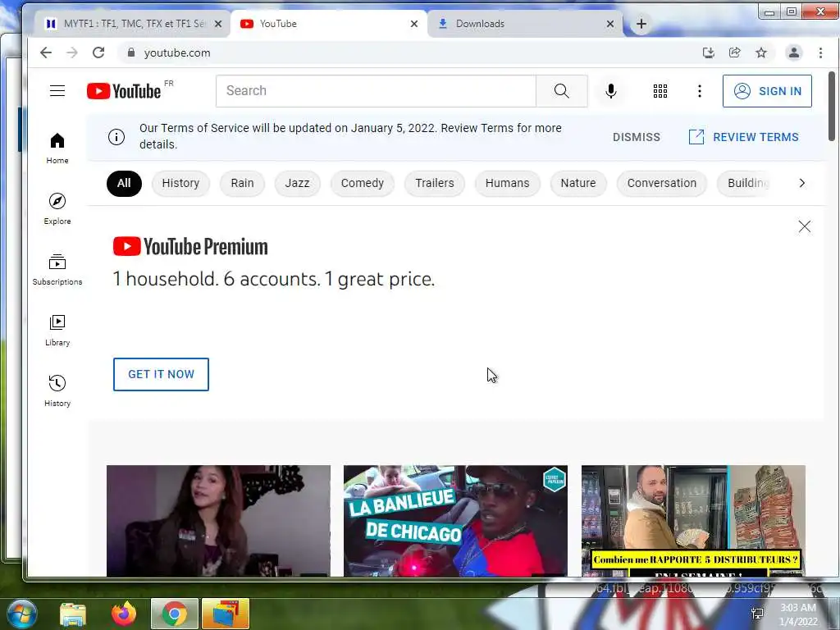The image size is (840, 630).
Task: Open the YouTube hamburger guide menu
Action: point(57,91)
